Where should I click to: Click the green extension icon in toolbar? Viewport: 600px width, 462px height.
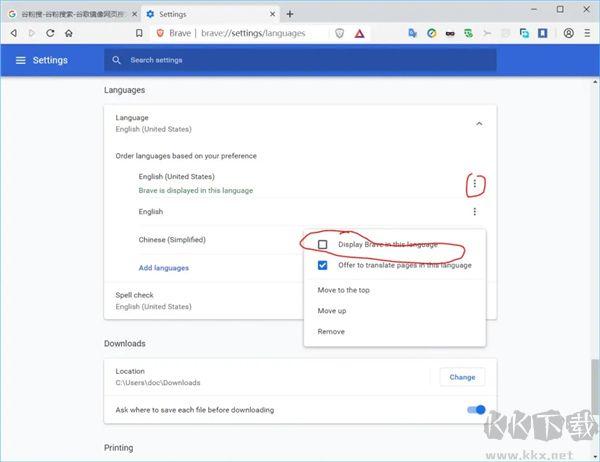point(468,33)
